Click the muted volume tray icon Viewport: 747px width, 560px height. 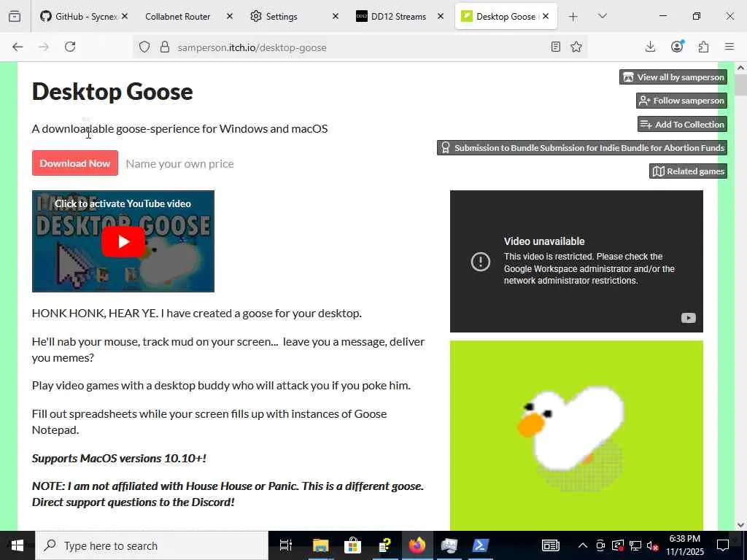(652, 545)
